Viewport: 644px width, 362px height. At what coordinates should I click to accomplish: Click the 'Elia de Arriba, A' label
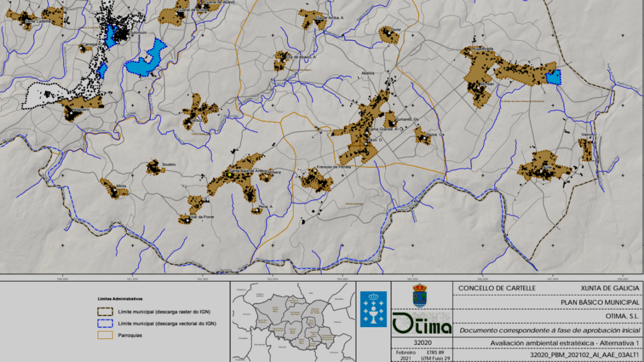pos(329,18)
